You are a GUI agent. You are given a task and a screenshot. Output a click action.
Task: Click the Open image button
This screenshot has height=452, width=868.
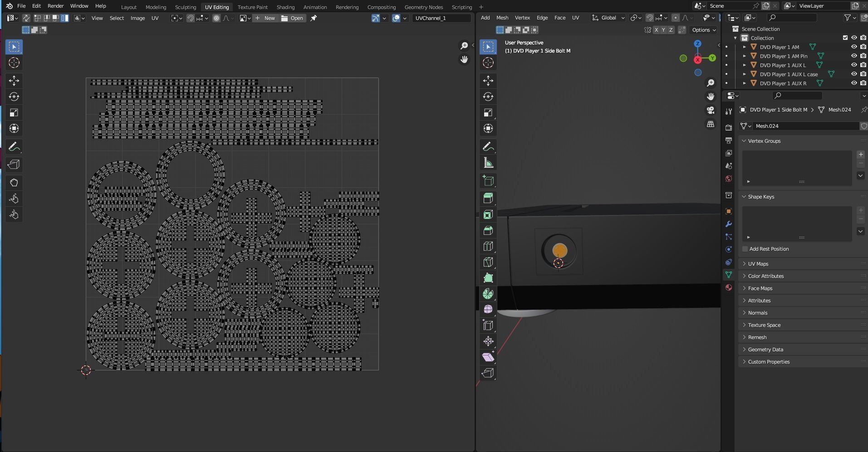tap(292, 18)
